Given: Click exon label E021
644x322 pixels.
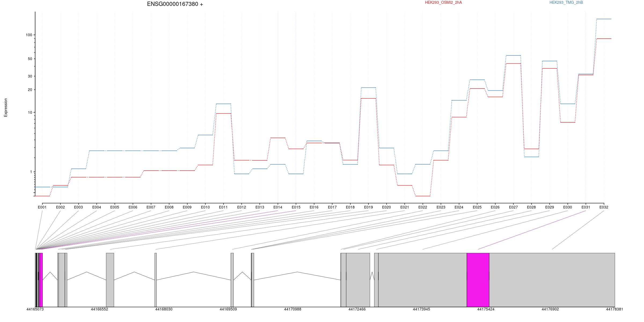Looking at the screenshot, I should 405,207.
